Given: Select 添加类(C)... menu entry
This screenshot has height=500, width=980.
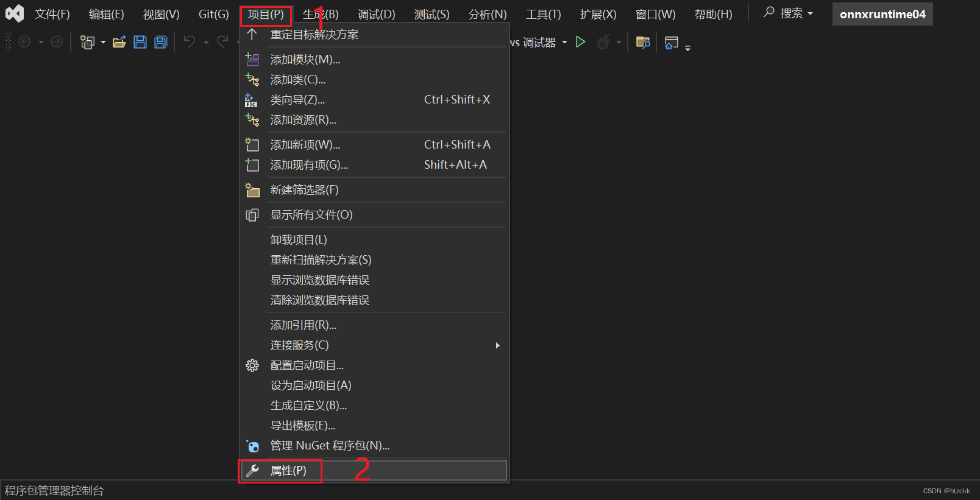Looking at the screenshot, I should coord(374,80).
